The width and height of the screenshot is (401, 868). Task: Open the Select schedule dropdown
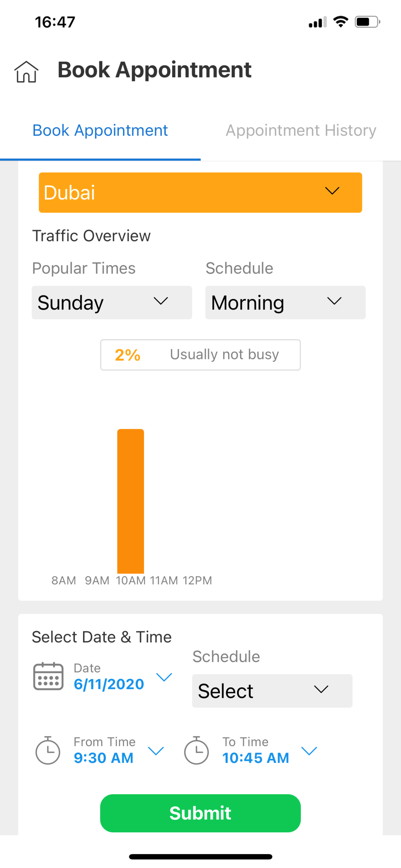(272, 691)
